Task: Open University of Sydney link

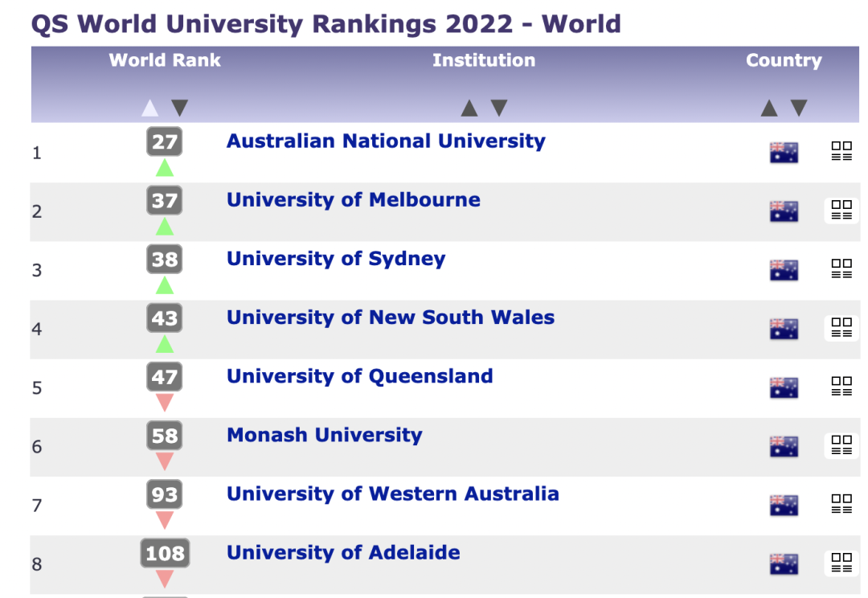Action: [336, 259]
